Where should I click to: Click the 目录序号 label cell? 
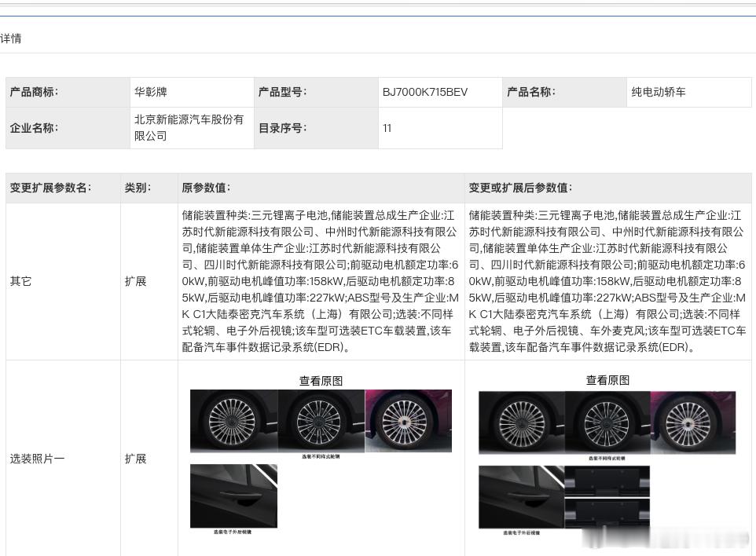pos(316,128)
